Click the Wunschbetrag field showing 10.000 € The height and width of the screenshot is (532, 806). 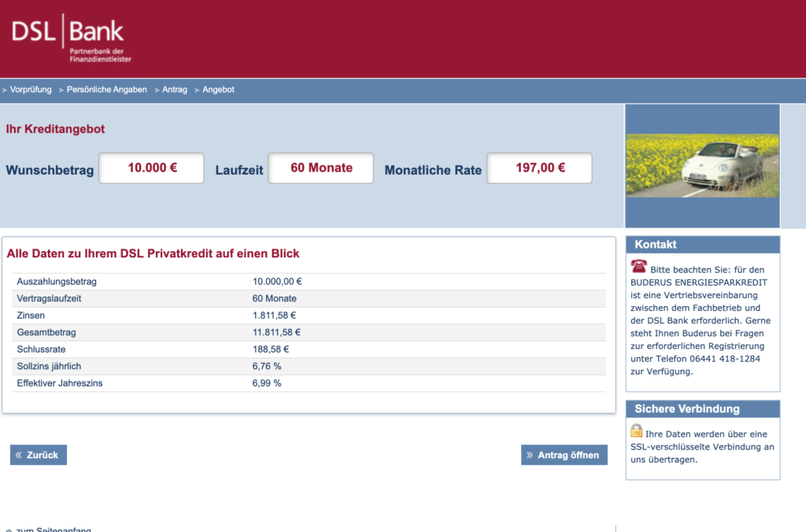151,168
